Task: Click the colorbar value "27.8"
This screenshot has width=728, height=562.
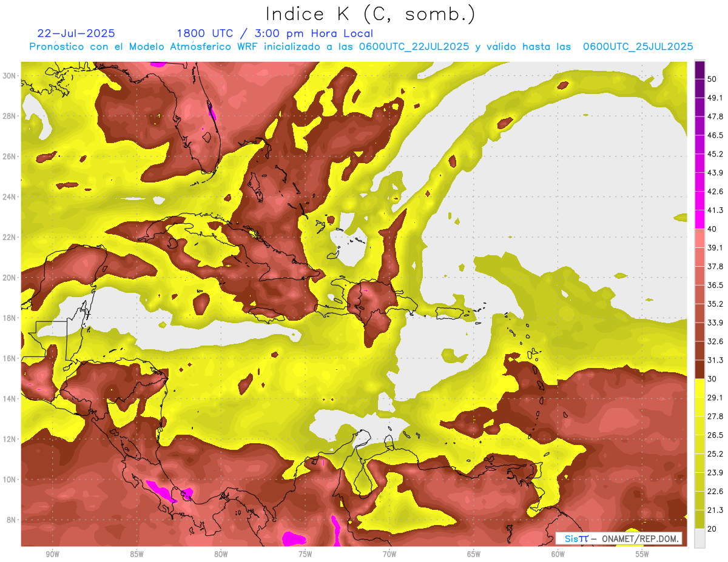Action: coord(715,416)
